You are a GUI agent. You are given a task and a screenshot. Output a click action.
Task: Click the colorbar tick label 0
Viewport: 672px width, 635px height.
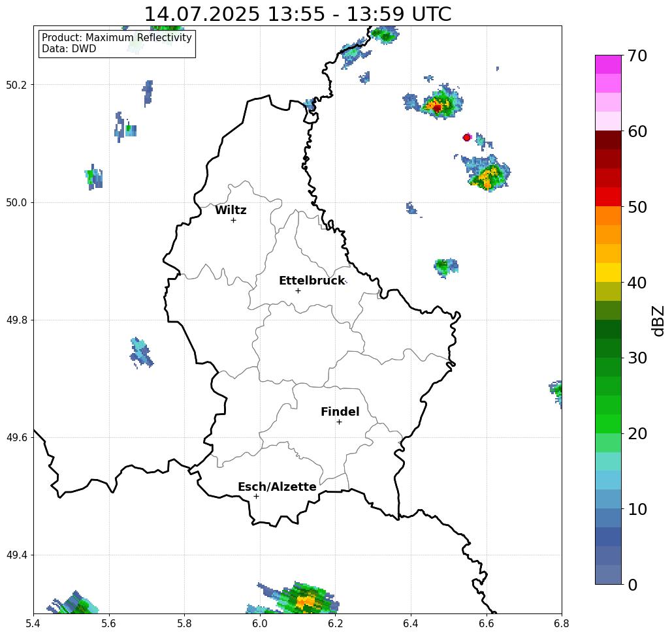pyautogui.click(x=633, y=585)
